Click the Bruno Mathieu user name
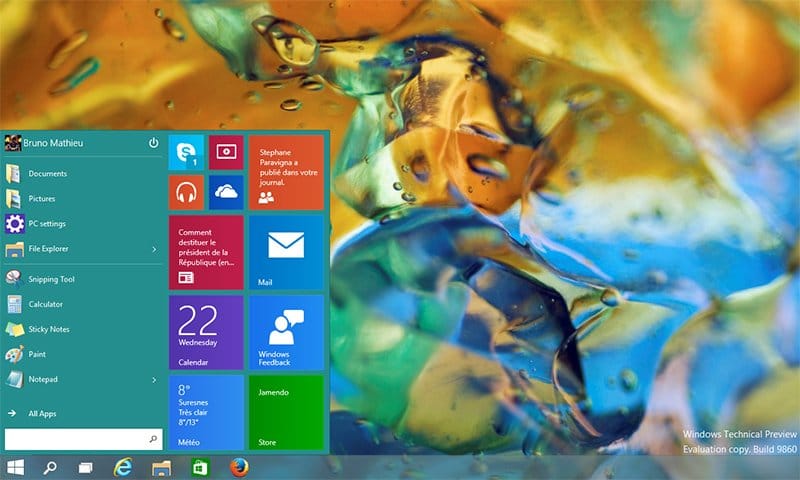Screen dimensions: 800x480 [53, 143]
